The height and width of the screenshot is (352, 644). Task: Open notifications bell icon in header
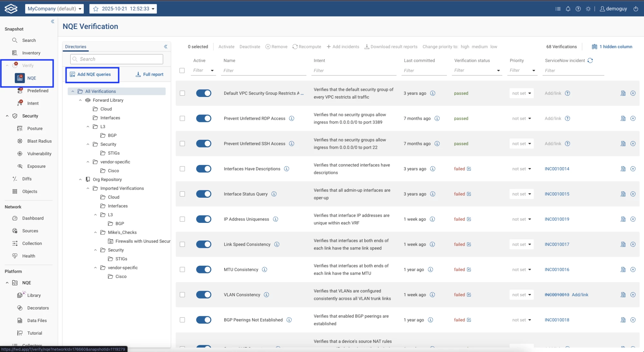pyautogui.click(x=568, y=9)
